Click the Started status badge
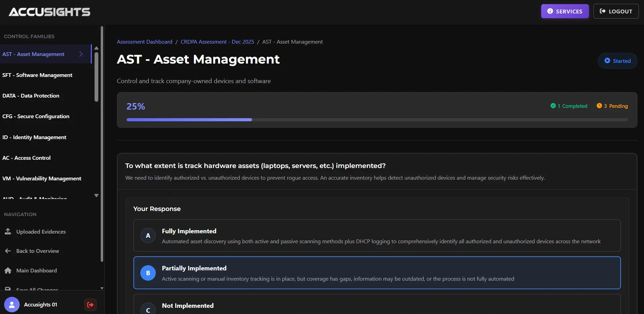The height and width of the screenshot is (314, 644). pyautogui.click(x=618, y=61)
